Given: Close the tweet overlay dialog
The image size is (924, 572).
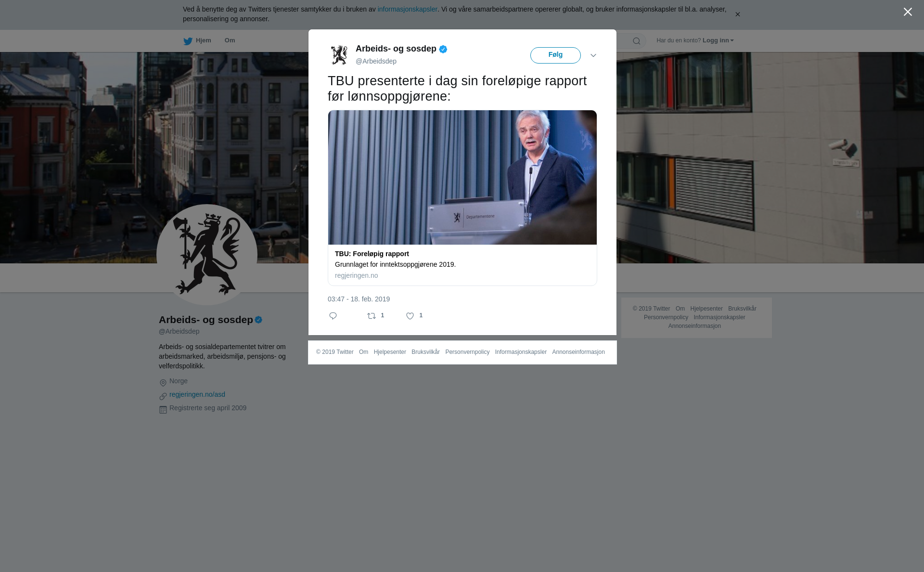Looking at the screenshot, I should [x=908, y=12].
